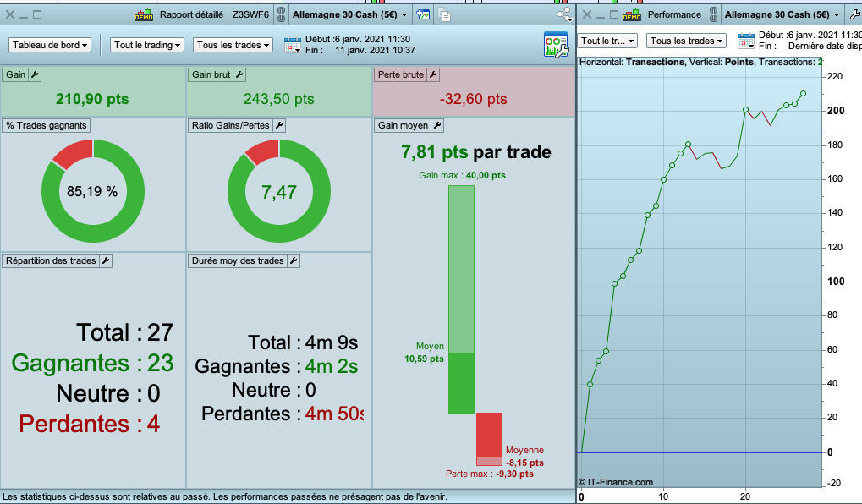This screenshot has height=504, width=862.
Task: Click Gain moyen panel label
Action: 403,125
